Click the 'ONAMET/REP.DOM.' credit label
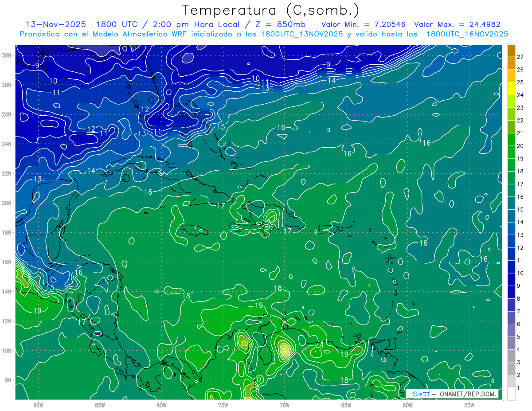532x411 pixels. (468, 394)
